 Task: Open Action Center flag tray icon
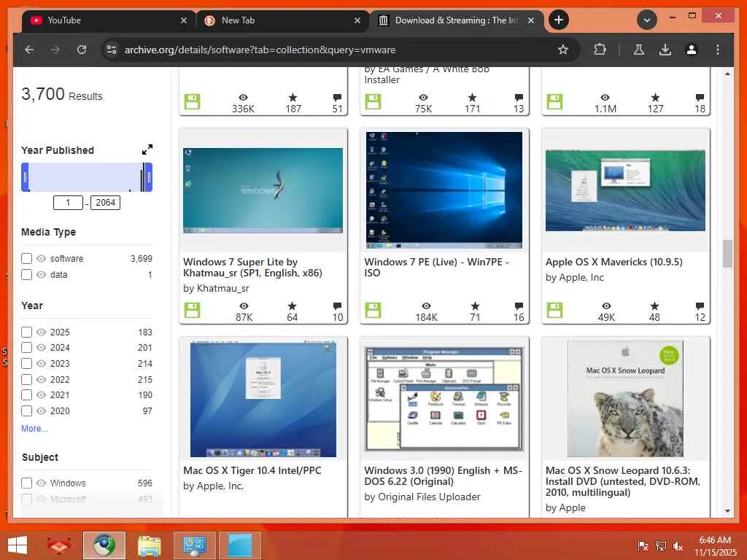tap(643, 545)
